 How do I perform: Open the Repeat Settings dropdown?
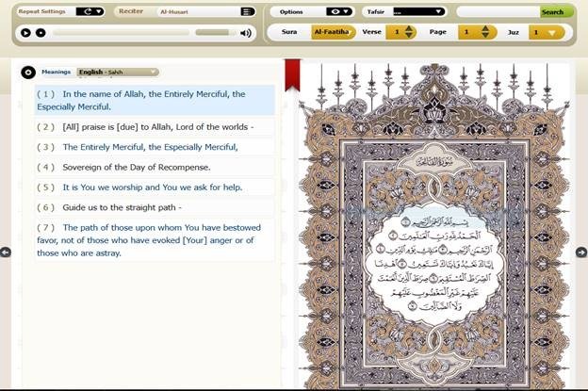click(x=90, y=11)
